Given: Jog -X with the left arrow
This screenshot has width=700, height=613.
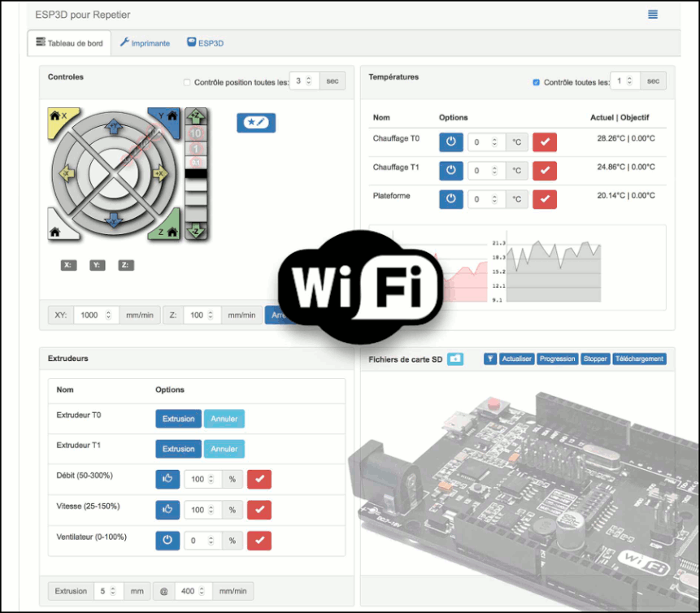Looking at the screenshot, I should pyautogui.click(x=67, y=174).
